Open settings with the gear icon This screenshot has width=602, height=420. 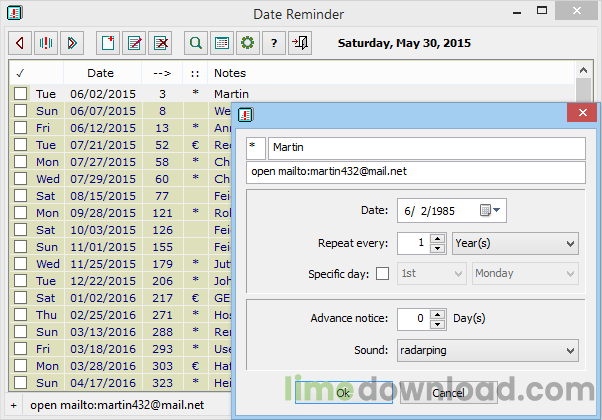[247, 43]
